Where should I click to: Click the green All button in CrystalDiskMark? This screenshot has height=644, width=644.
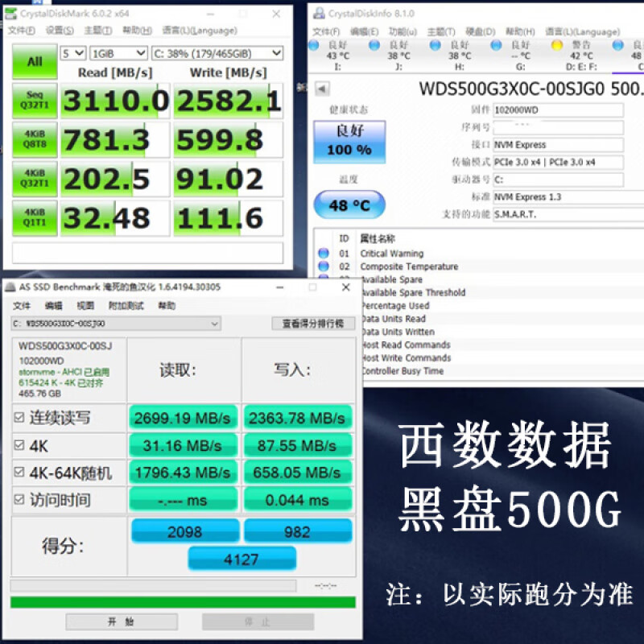coord(35,62)
